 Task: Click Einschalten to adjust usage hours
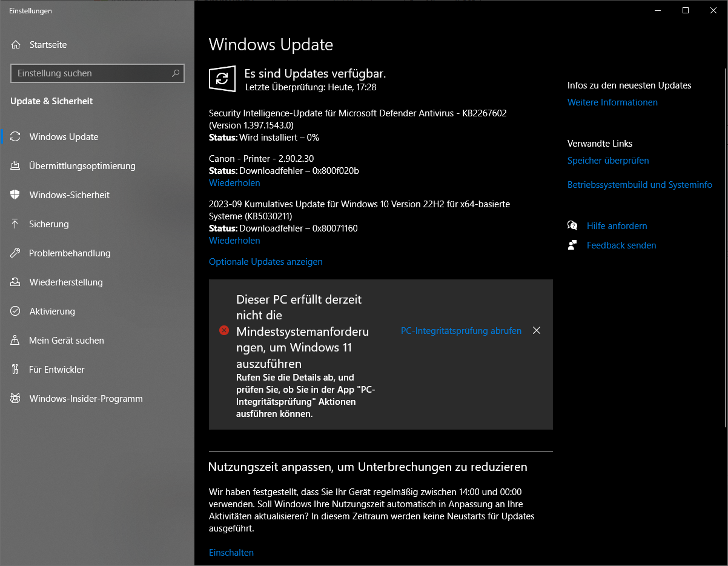pos(231,552)
